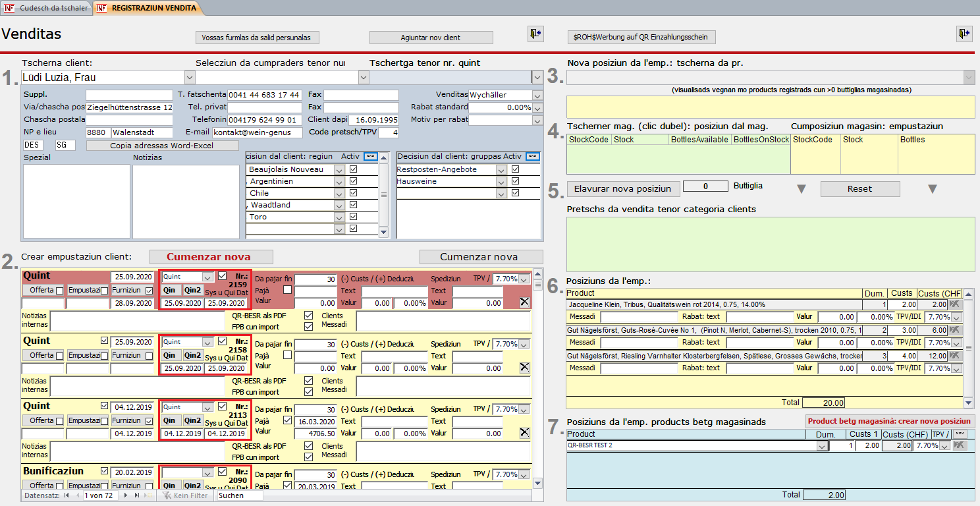Click 'Agiuntar nov client' button
Screen dimensions: 980x506
(x=431, y=38)
